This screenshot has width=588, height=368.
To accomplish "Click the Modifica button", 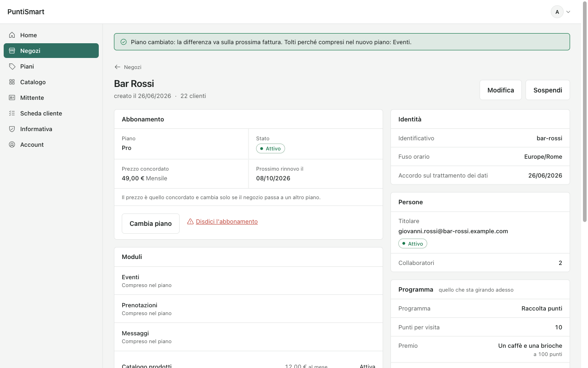I will click(501, 90).
